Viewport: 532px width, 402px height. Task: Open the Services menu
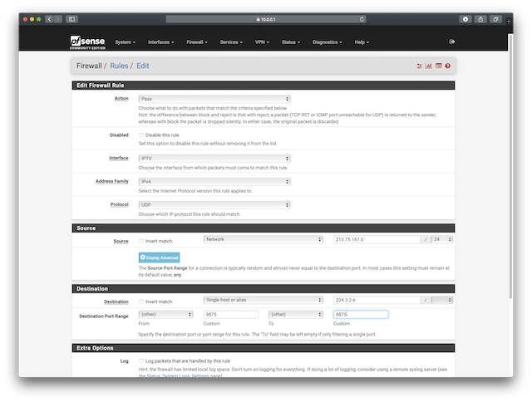[x=231, y=42]
